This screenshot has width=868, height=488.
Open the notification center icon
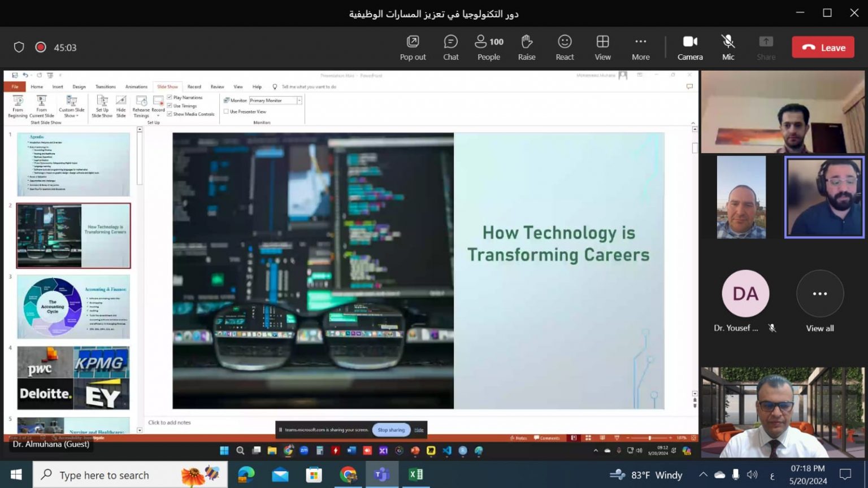coord(845,475)
